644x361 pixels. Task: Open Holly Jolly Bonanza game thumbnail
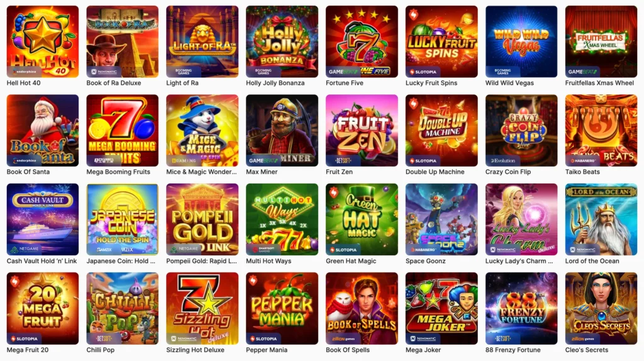282,42
